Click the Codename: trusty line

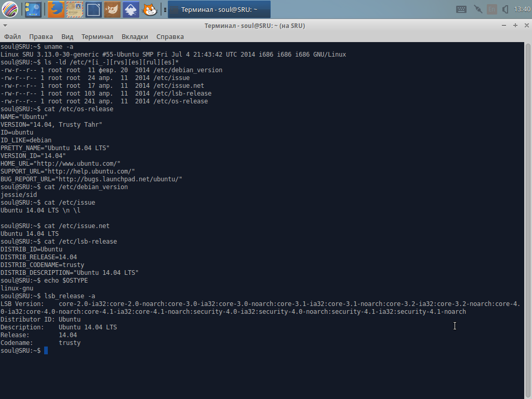pyautogui.click(x=41, y=343)
